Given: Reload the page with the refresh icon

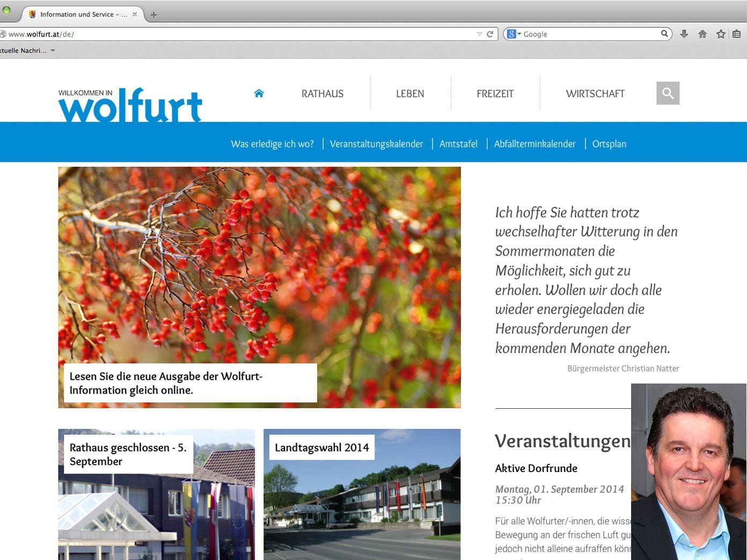Looking at the screenshot, I should point(490,34).
